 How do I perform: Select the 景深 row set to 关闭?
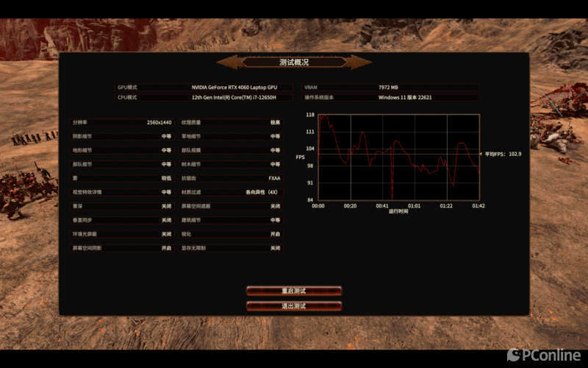(x=122, y=206)
